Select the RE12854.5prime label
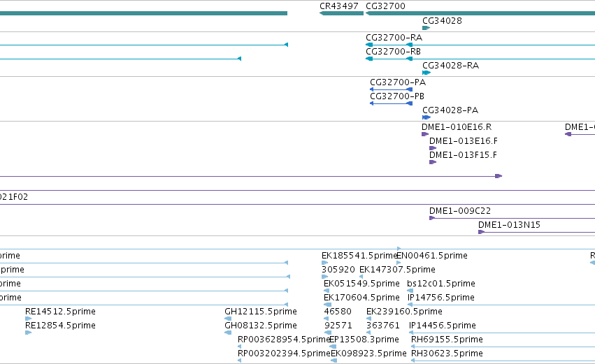 [60, 326]
